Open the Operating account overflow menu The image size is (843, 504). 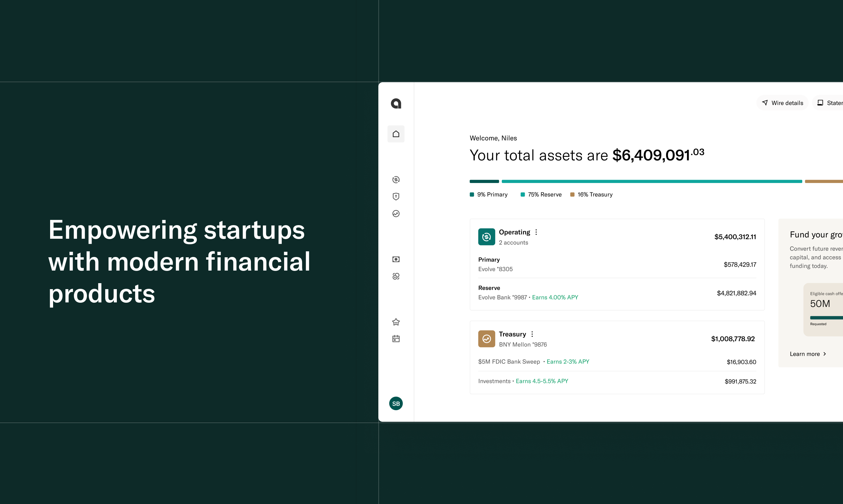536,232
